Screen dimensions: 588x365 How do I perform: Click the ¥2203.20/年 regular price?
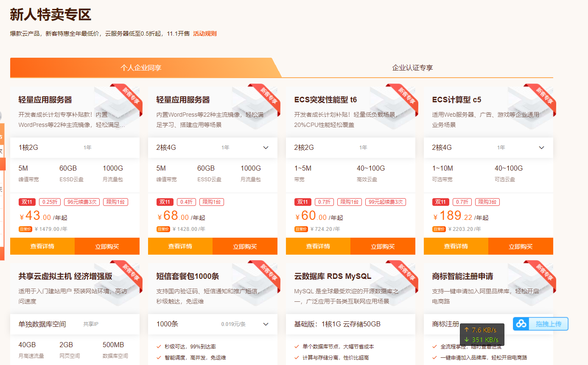[465, 229]
